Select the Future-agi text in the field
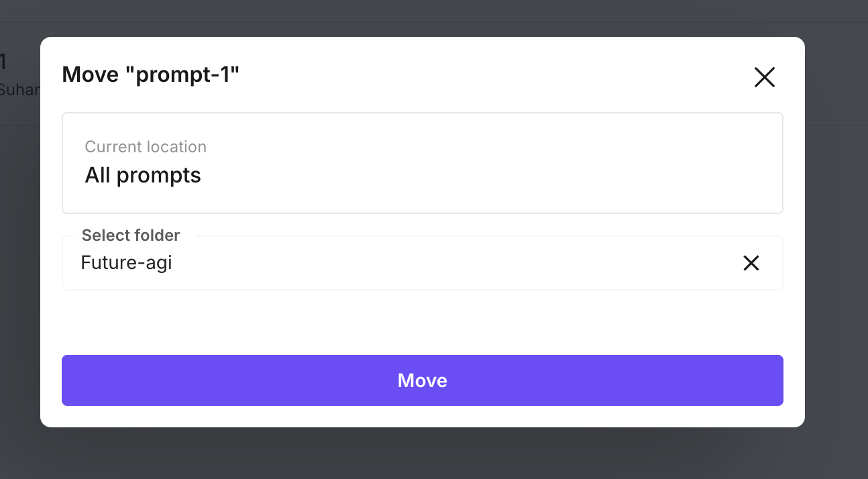 (x=126, y=262)
